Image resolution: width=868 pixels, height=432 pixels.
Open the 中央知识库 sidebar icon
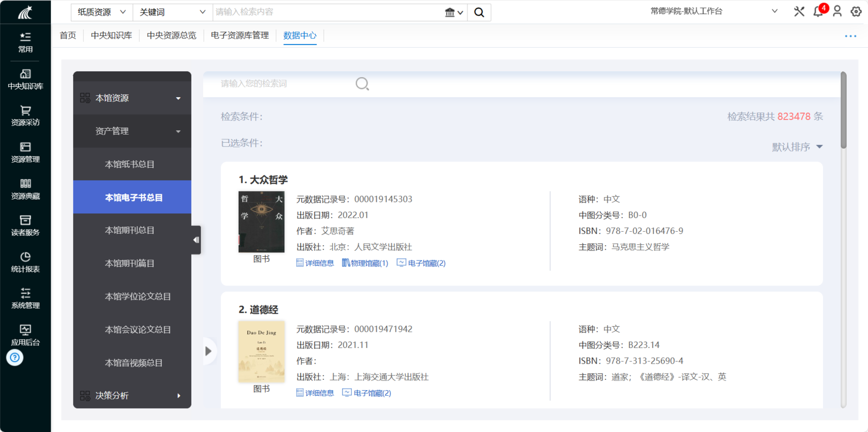coord(26,79)
